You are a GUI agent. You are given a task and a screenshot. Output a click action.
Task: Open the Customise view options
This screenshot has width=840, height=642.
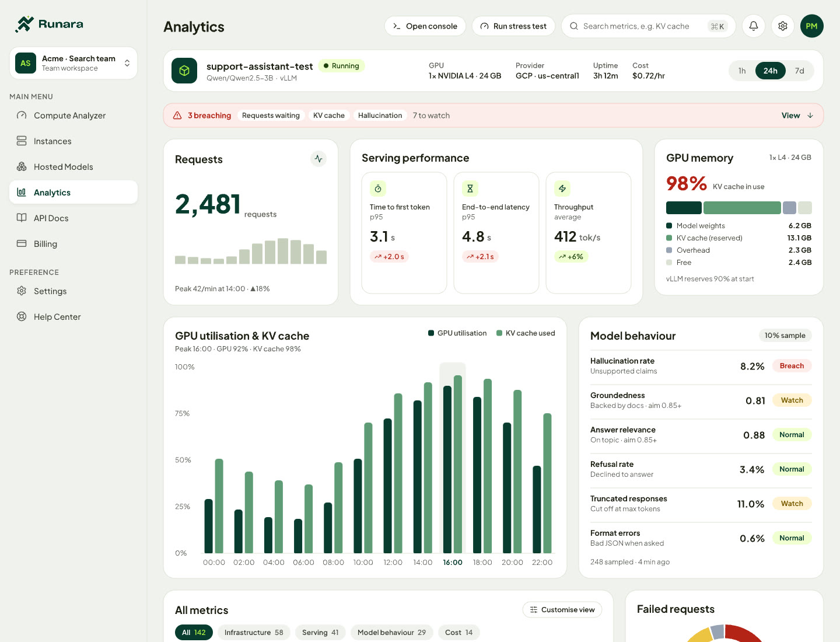[x=562, y=610]
